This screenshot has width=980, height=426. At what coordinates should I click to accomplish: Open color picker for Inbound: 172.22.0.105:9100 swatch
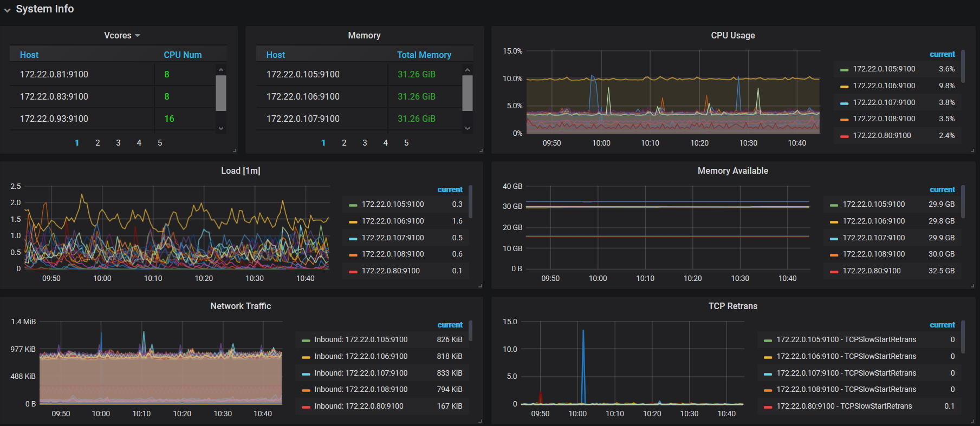(306, 340)
